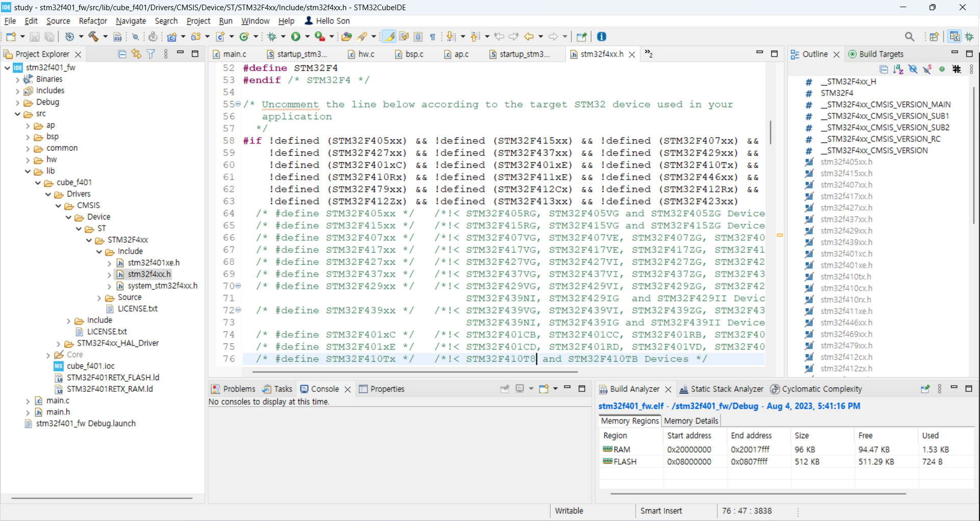Click the blue Information Center icon
The height and width of the screenshot is (521, 980).
[x=602, y=36]
